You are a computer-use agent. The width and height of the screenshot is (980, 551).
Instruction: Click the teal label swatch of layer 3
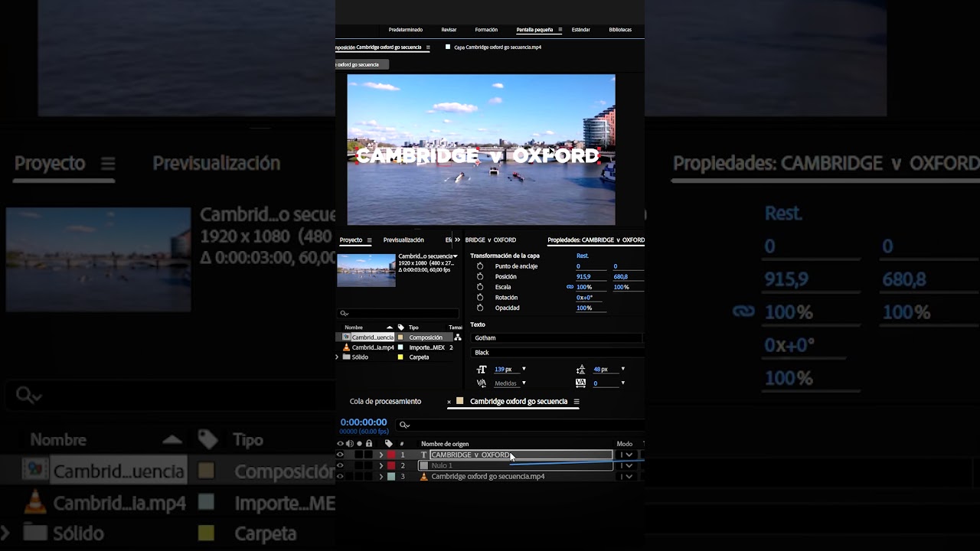click(391, 476)
